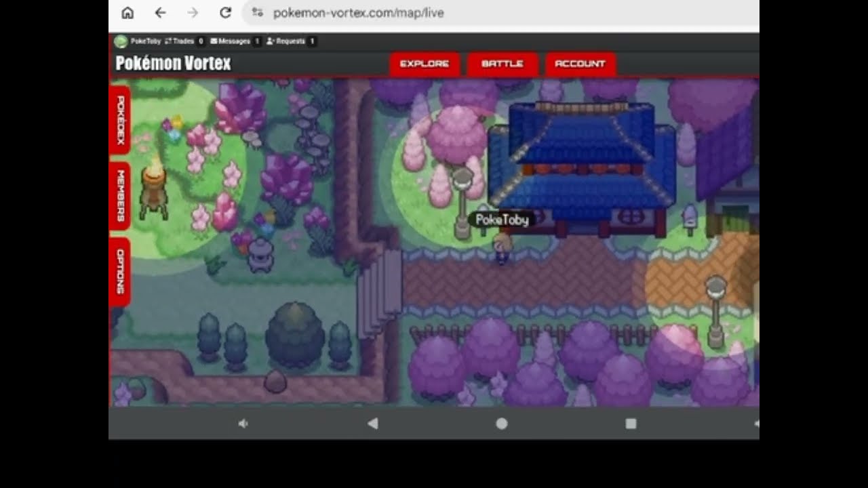The height and width of the screenshot is (488, 868).
Task: Open the PokeToby profile link
Action: (x=145, y=41)
